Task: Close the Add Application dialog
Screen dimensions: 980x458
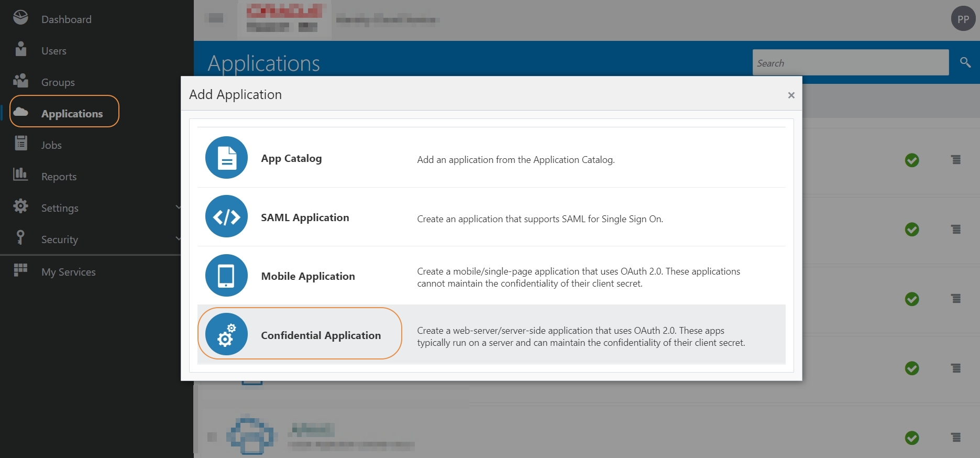Action: [791, 95]
